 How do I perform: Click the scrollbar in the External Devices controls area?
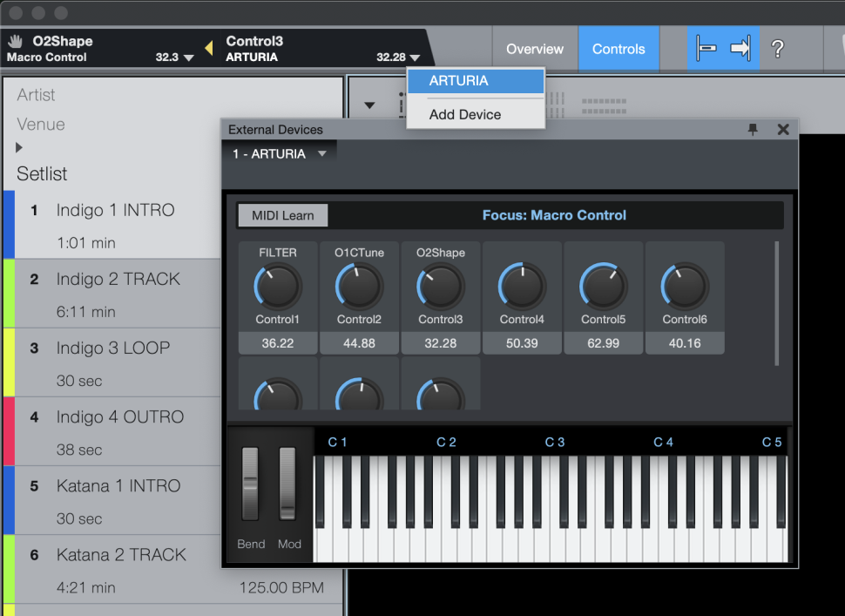[776, 303]
